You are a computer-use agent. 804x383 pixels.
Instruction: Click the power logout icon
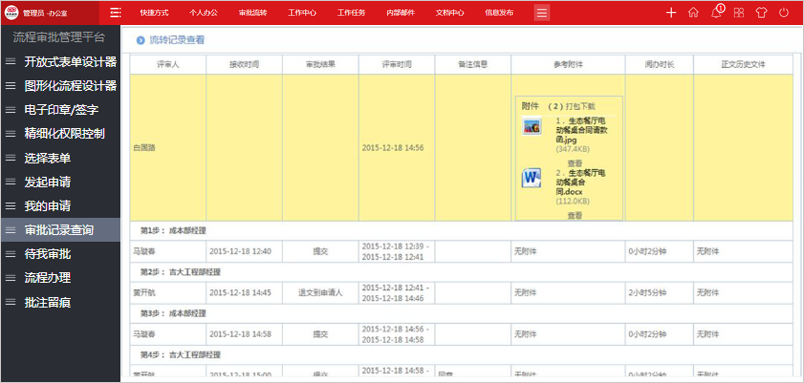(x=783, y=13)
